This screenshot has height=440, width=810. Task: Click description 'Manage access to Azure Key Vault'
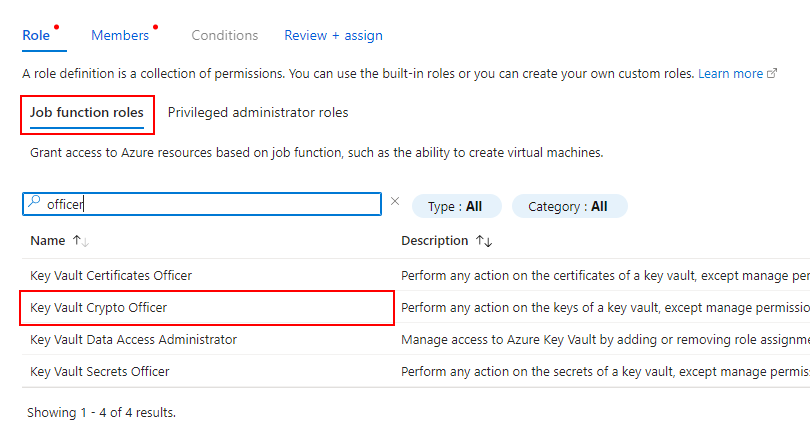click(x=605, y=340)
